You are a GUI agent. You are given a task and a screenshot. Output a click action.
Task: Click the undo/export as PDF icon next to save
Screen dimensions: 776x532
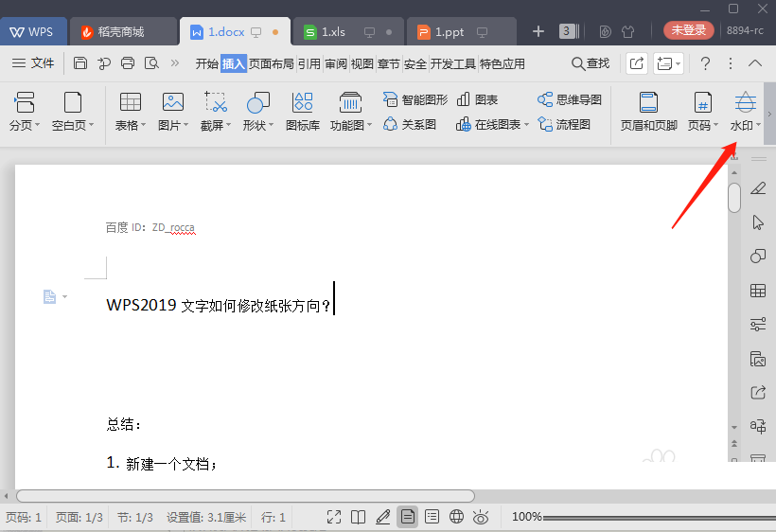coord(104,63)
